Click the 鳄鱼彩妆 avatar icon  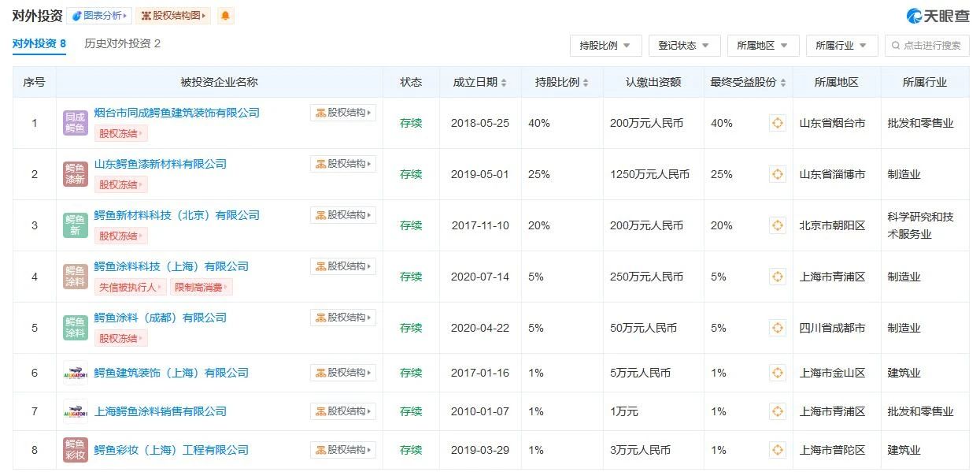click(x=76, y=450)
